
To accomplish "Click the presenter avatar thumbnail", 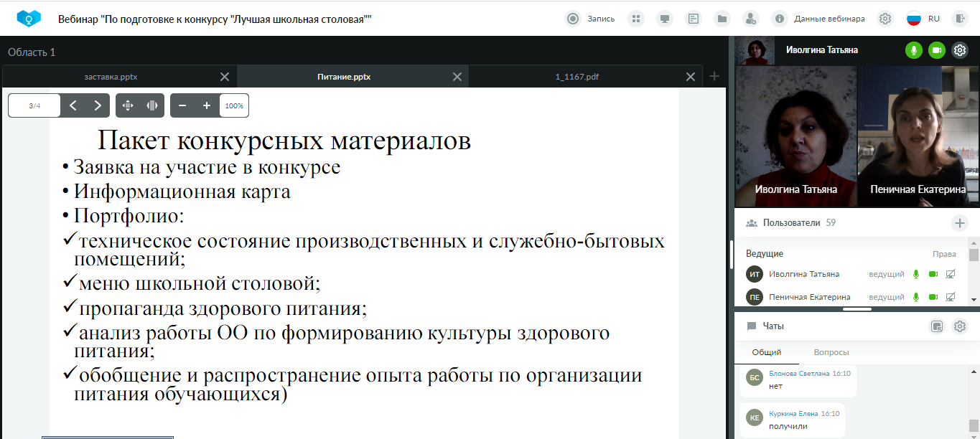I will pos(755,50).
